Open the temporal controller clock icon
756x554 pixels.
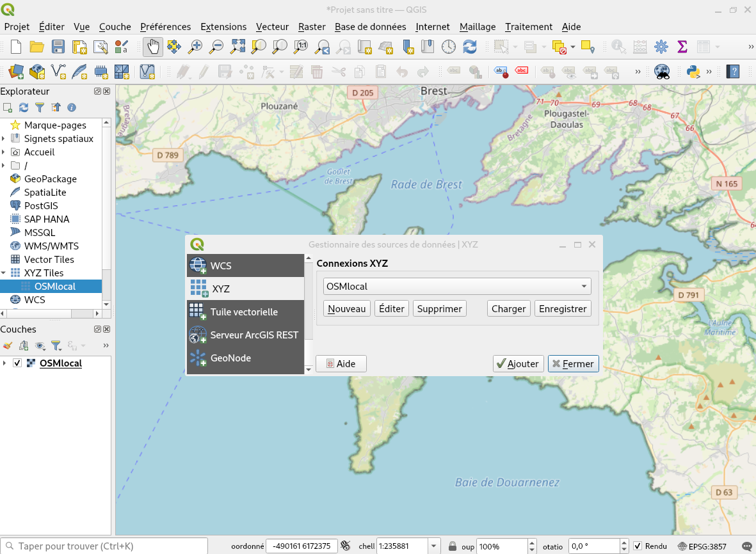tap(448, 47)
